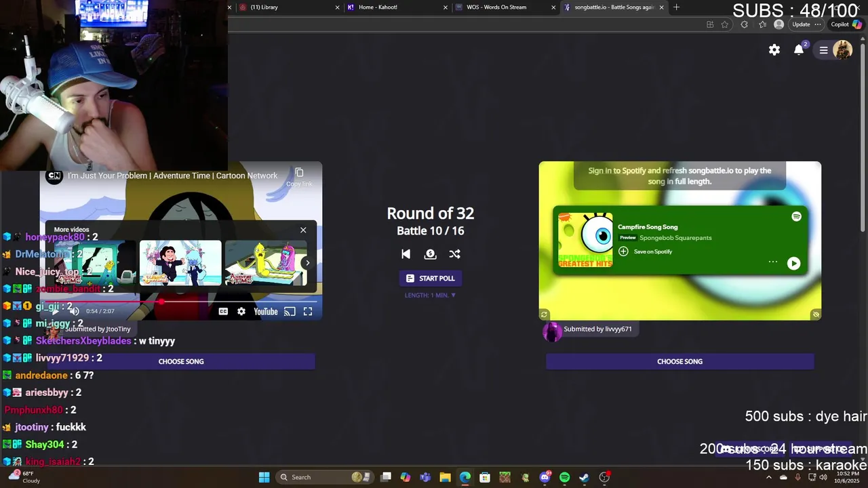Click the Spongebob Greatest Hits album art

[585, 240]
